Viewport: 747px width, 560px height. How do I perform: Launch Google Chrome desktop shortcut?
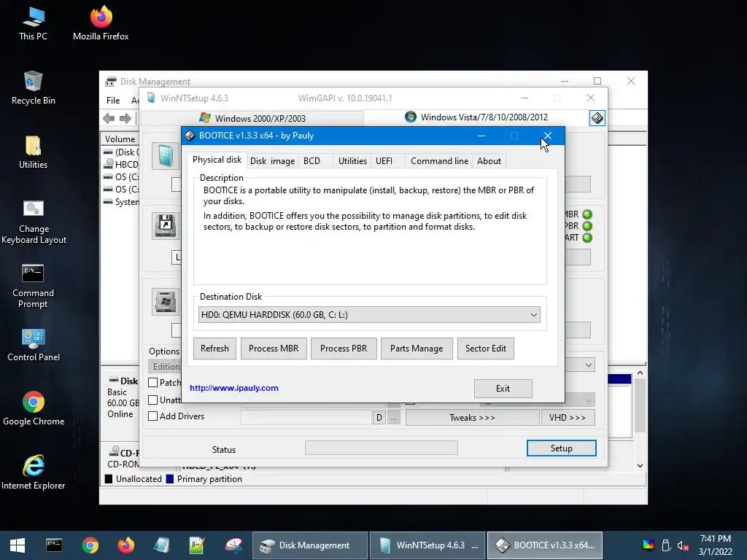34,408
